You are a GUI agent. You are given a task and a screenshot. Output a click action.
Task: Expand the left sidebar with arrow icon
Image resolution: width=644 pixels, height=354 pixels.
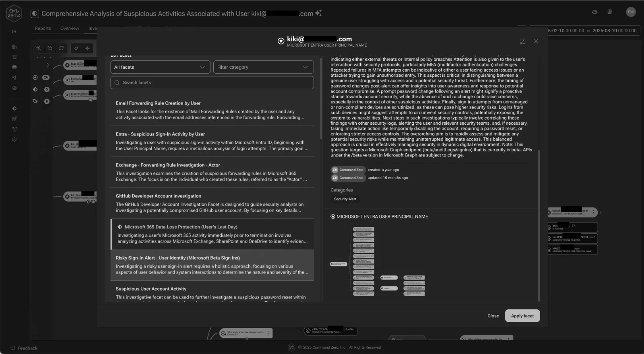click(14, 31)
